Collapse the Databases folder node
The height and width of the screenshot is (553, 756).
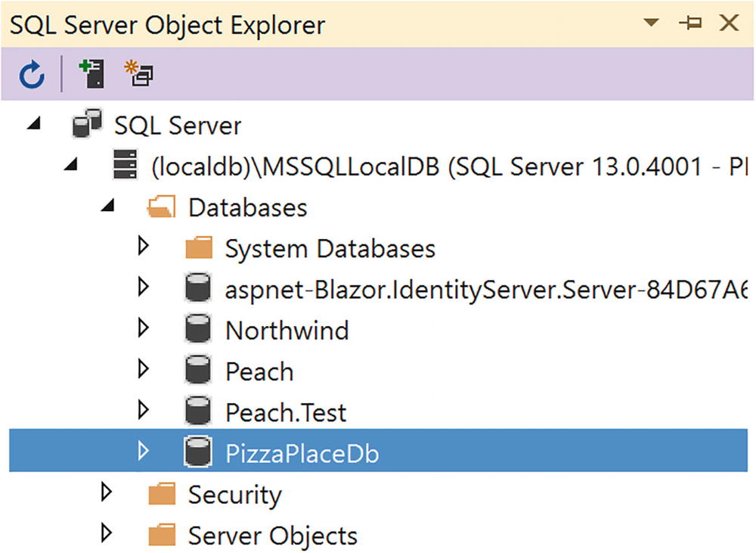[108, 207]
